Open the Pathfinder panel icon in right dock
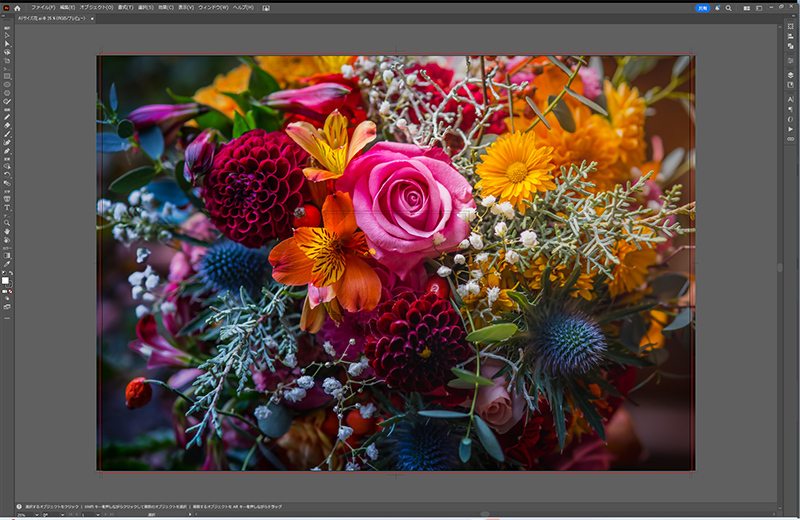The height and width of the screenshot is (520, 800). 790,46
